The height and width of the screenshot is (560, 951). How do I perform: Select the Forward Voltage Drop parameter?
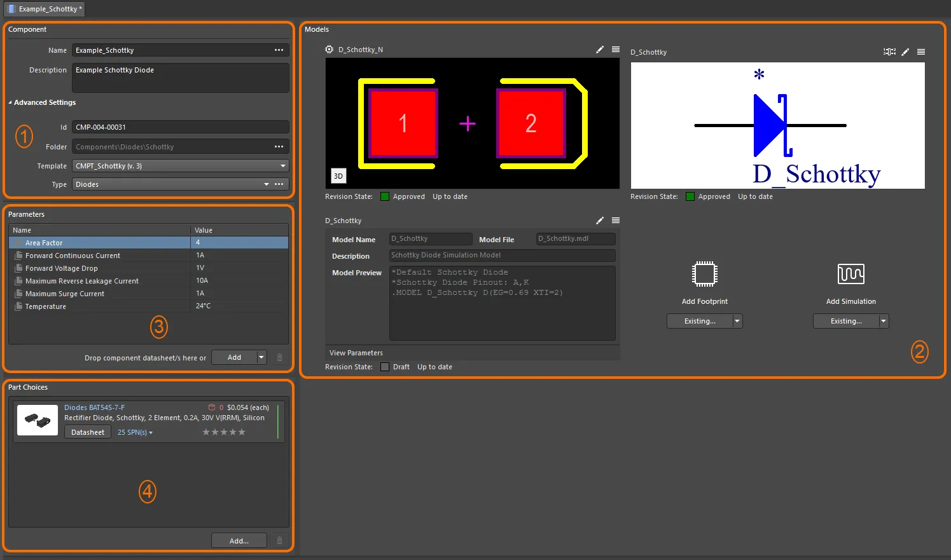click(x=148, y=268)
